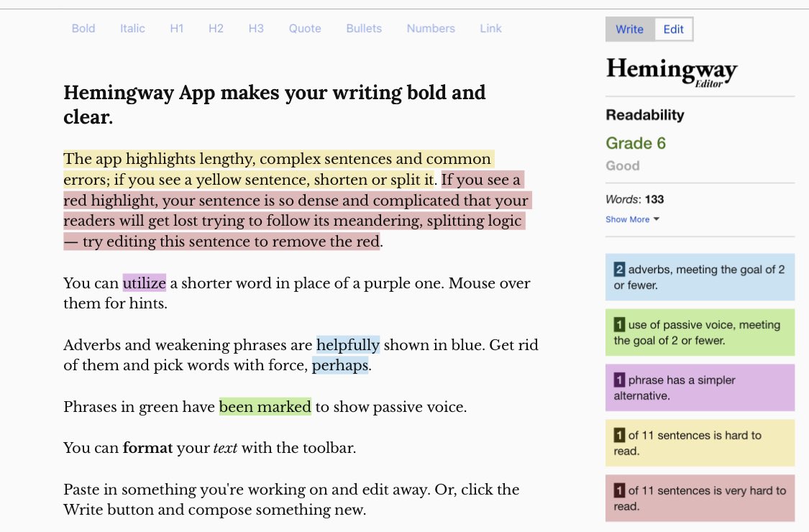The width and height of the screenshot is (809, 532).
Task: Apply Italic formatting from toolbar
Action: (x=132, y=28)
